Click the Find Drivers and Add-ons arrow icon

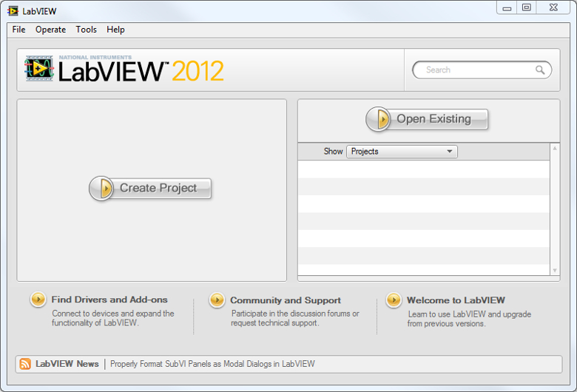click(38, 300)
